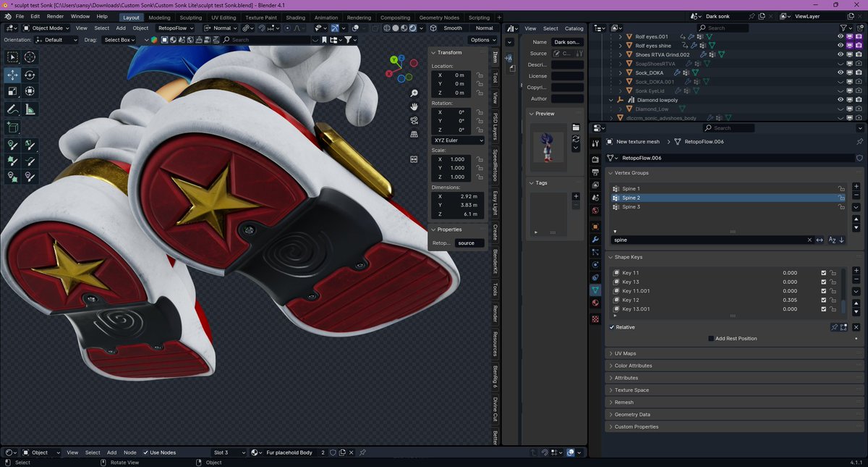
Task: Move shape key up in list
Action: click(856, 304)
